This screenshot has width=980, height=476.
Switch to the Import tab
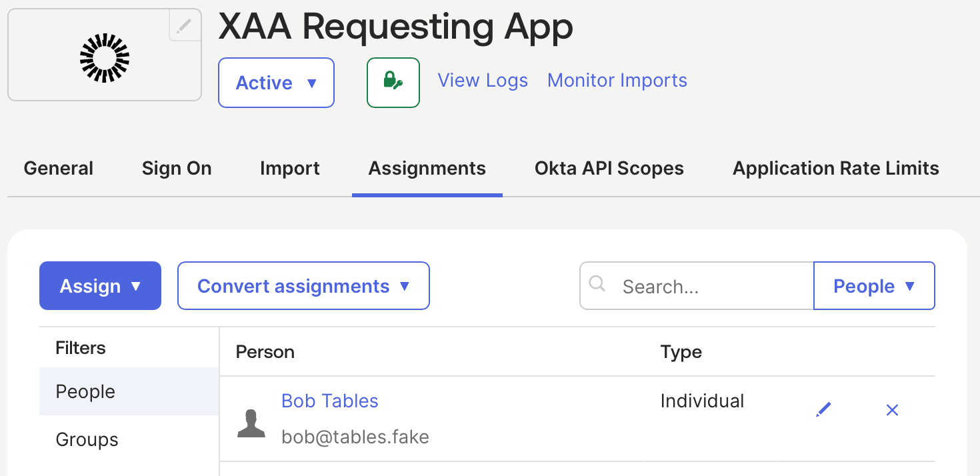coord(290,168)
